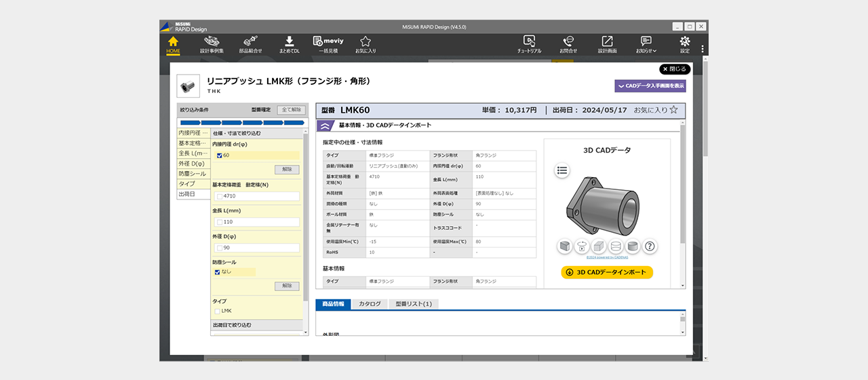The height and width of the screenshot is (380, 868).
Task: Select the 型番リスト(1) tab
Action: (x=414, y=304)
